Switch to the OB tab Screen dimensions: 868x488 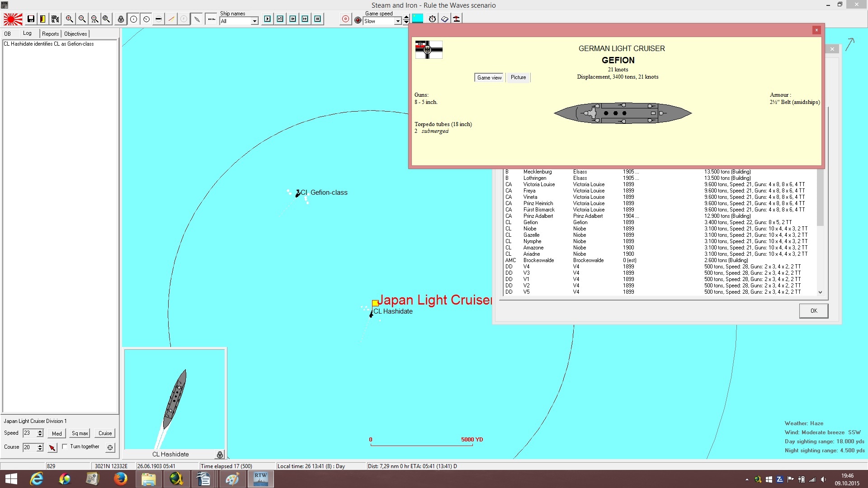(x=8, y=34)
